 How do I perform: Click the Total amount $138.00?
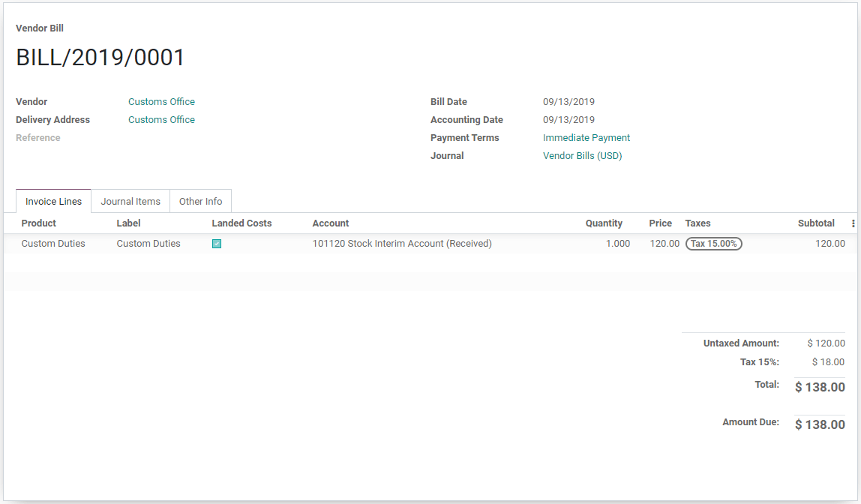click(x=819, y=387)
